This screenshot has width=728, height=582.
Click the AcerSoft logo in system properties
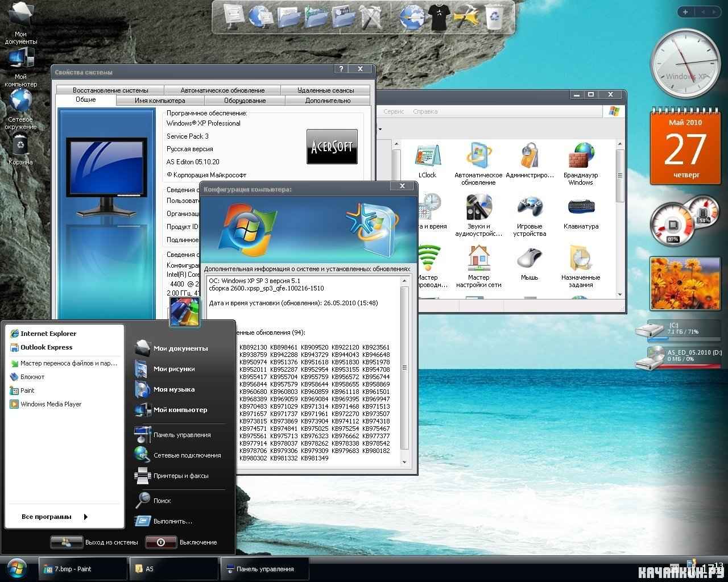[332, 147]
